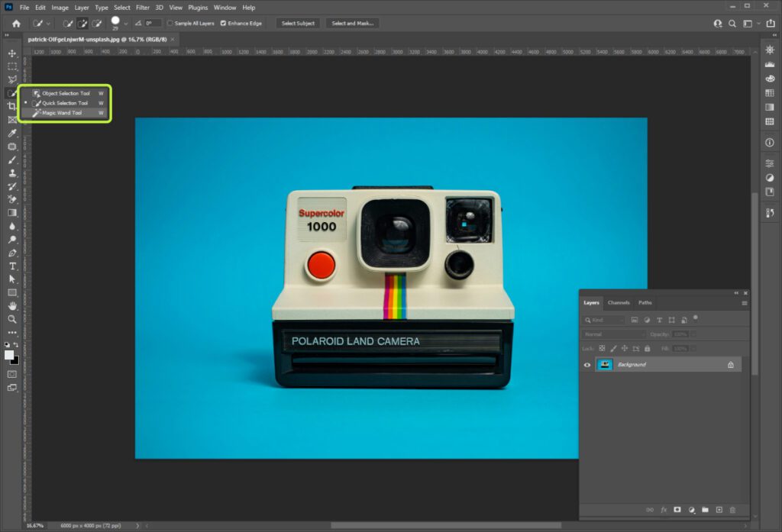Toggle Quick Mask mode
This screenshot has width=782, height=532.
(x=12, y=374)
